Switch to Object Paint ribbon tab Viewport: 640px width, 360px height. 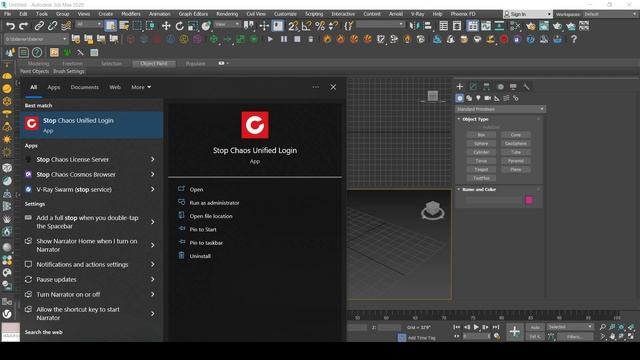(x=153, y=64)
